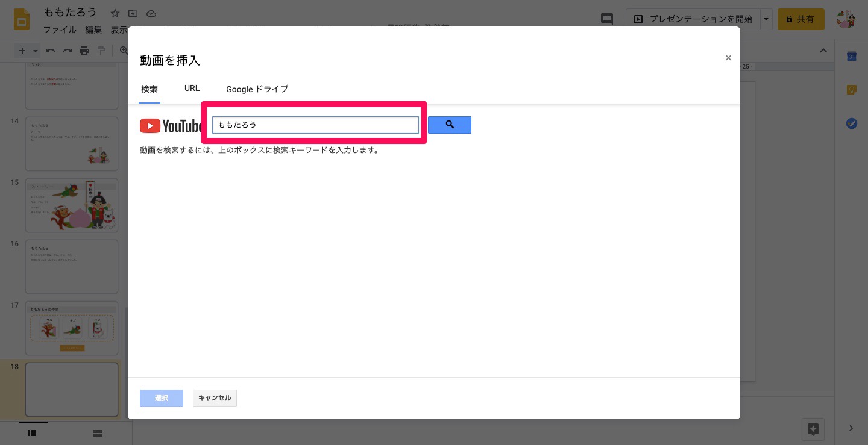Open Google Keep side panel icon
Viewport: 868px width, 445px height.
click(x=852, y=90)
